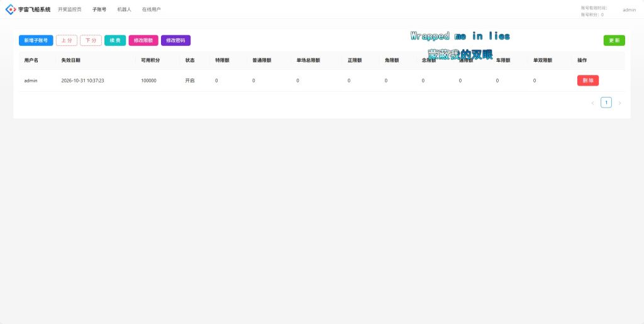Click the 宇宙飞船系统 logo icon

click(x=10, y=9)
